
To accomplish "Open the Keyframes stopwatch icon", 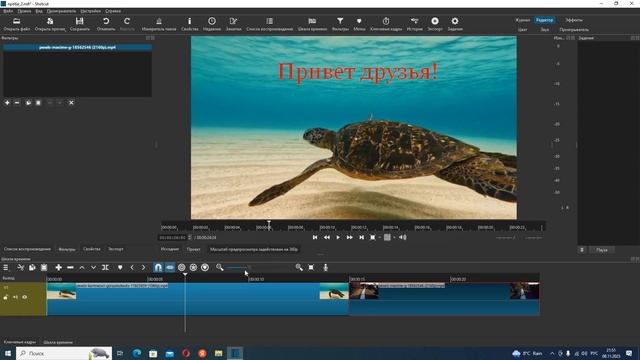I will [x=386, y=21].
